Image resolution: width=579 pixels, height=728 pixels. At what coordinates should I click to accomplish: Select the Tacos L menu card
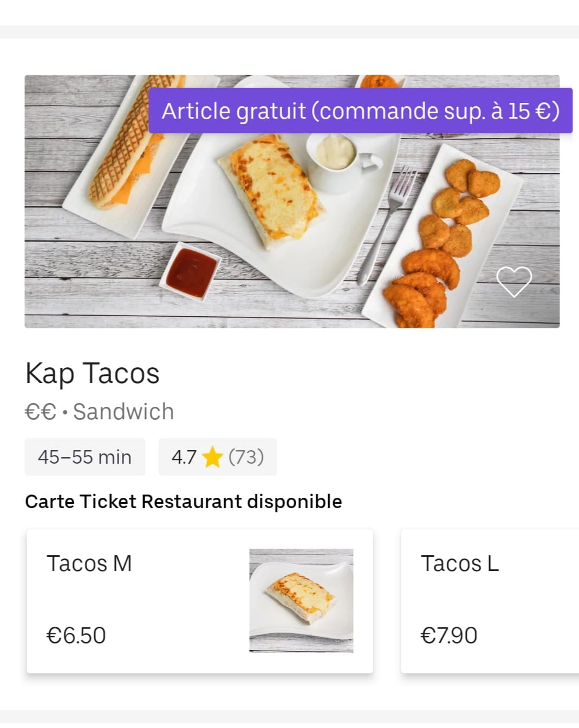pyautogui.click(x=490, y=601)
